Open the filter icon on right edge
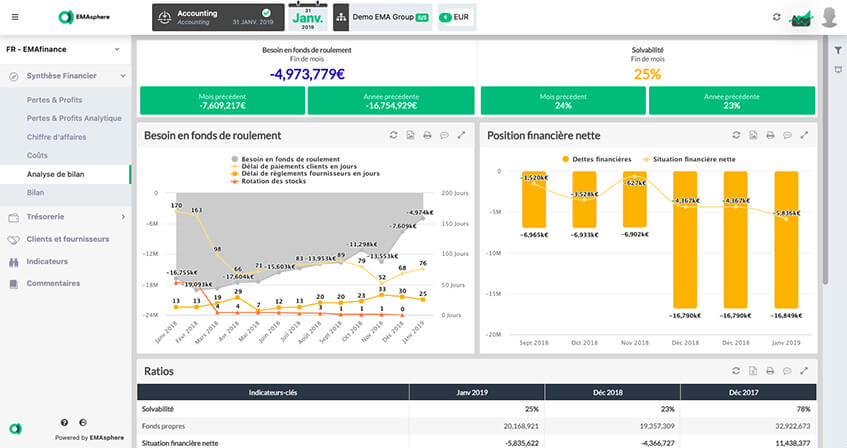 point(838,48)
